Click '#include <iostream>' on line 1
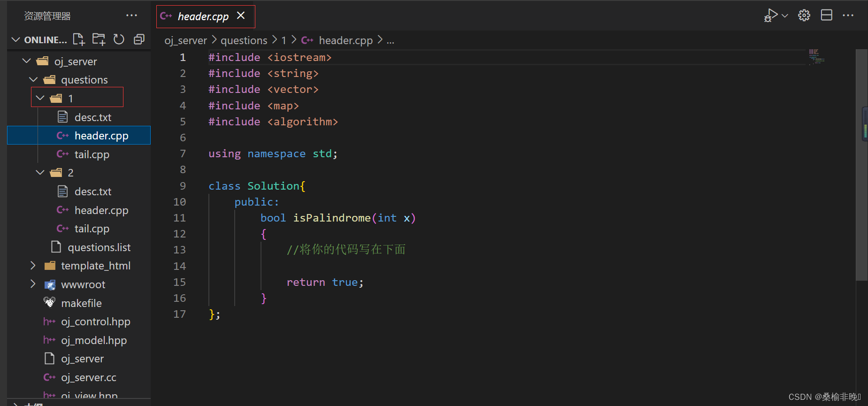Screen dimensions: 868x406 (x=270, y=57)
